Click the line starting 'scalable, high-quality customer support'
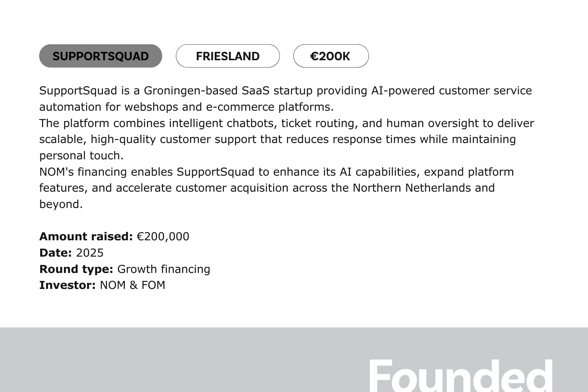Image resolution: width=588 pixels, height=392 pixels. (277, 139)
